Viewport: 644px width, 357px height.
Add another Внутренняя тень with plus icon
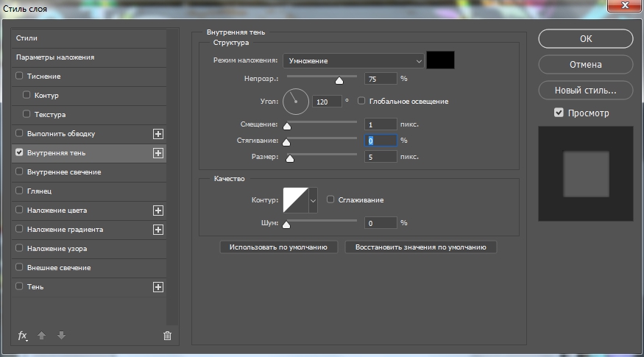(158, 153)
